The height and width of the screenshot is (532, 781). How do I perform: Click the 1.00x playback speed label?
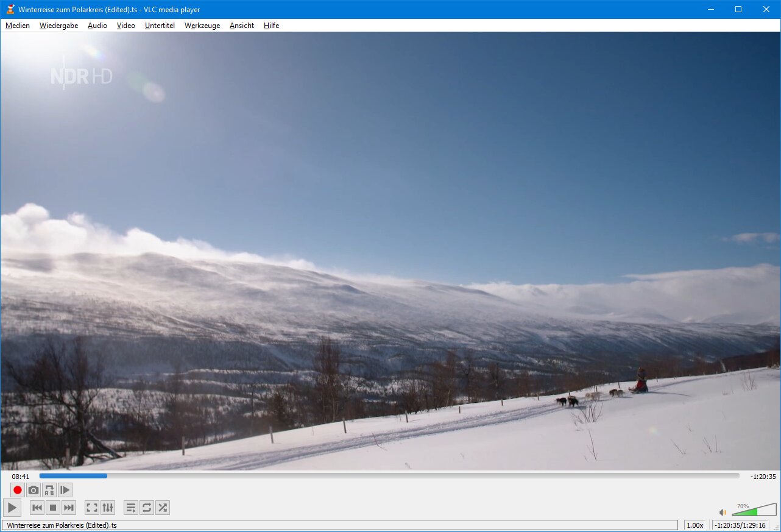point(695,525)
